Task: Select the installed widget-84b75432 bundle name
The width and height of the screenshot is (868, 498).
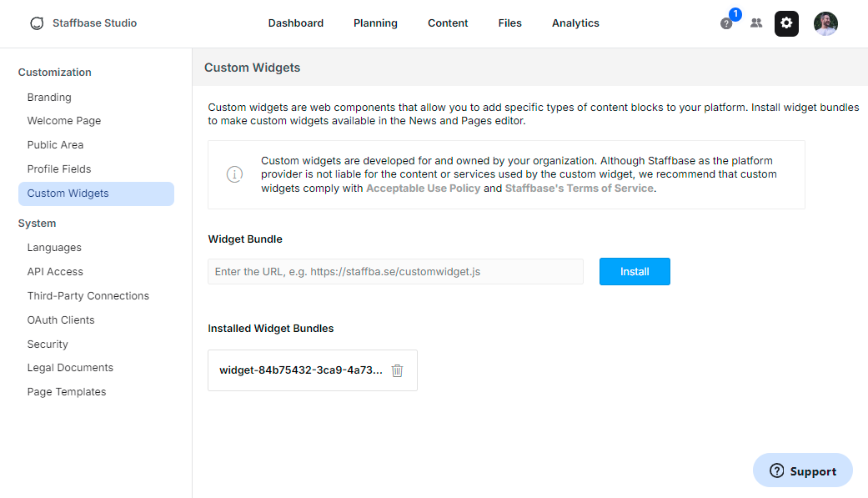Action: click(301, 370)
